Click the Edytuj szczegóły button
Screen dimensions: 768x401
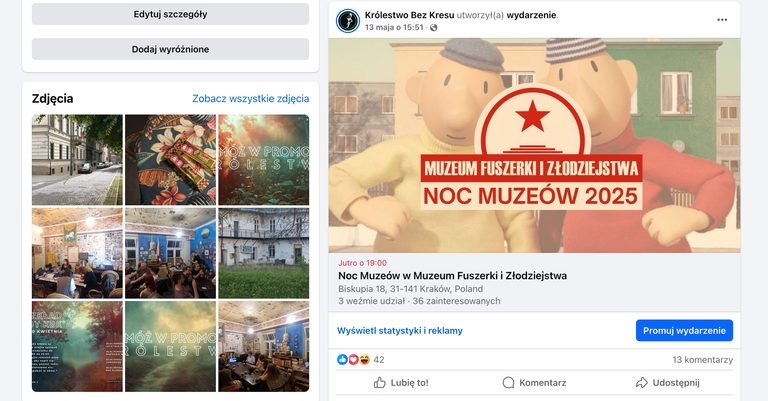(x=170, y=14)
